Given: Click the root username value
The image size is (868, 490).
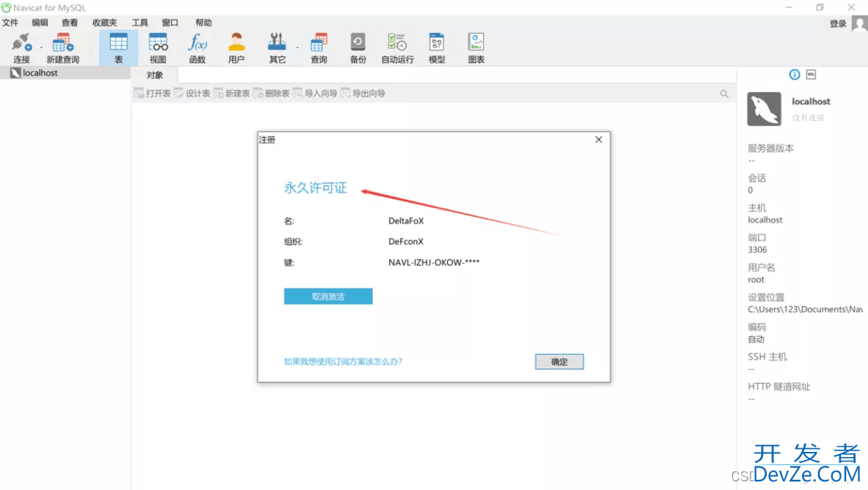Looking at the screenshot, I should [756, 280].
